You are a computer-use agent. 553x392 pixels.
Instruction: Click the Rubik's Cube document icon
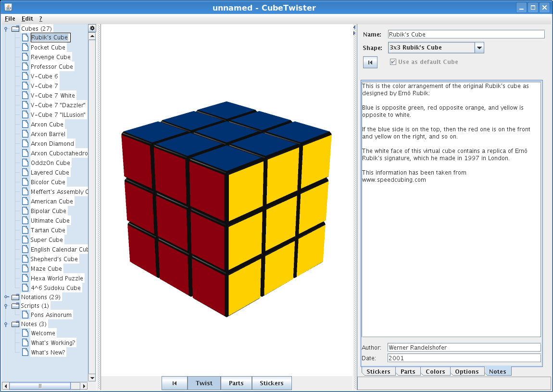pyautogui.click(x=25, y=38)
